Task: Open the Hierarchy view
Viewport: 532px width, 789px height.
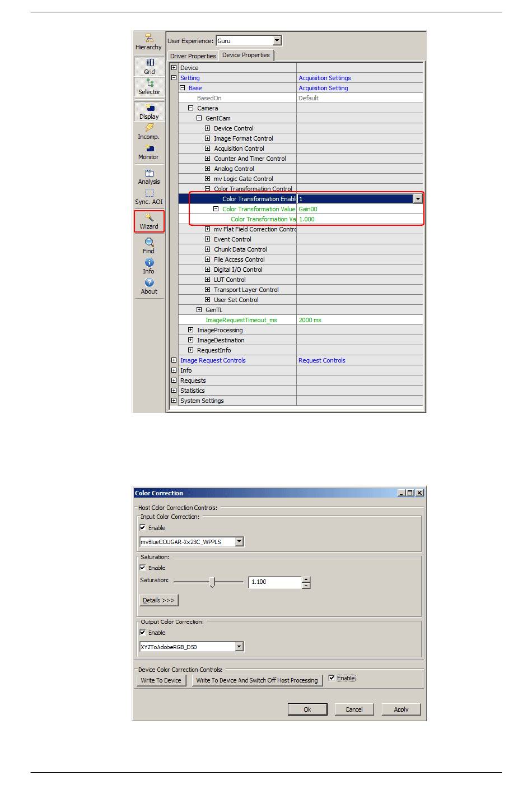Action: (x=149, y=42)
